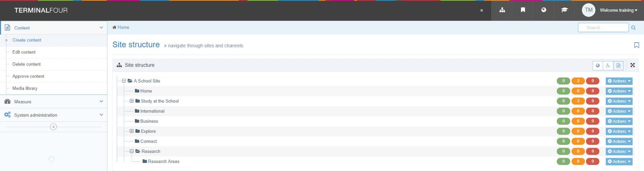
Task: Select the Home section in tree
Action: (x=146, y=91)
